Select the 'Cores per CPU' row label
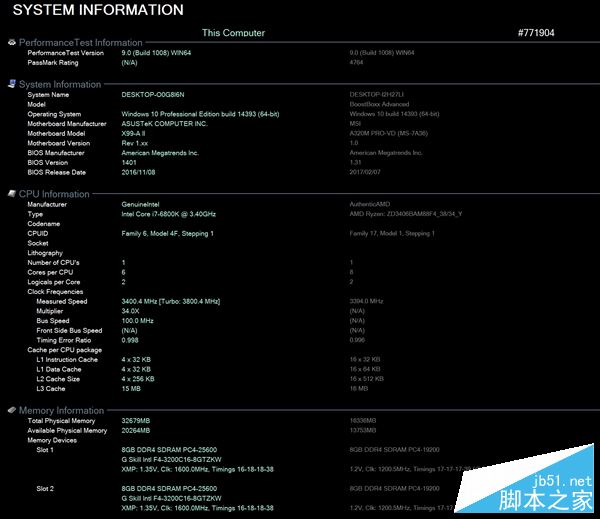This screenshot has width=600, height=519. tap(50, 273)
